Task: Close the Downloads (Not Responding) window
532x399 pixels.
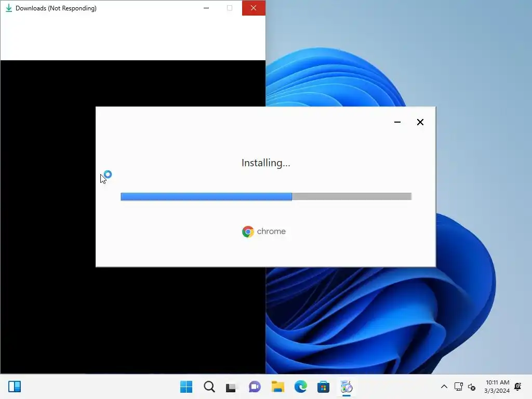Action: (x=254, y=8)
